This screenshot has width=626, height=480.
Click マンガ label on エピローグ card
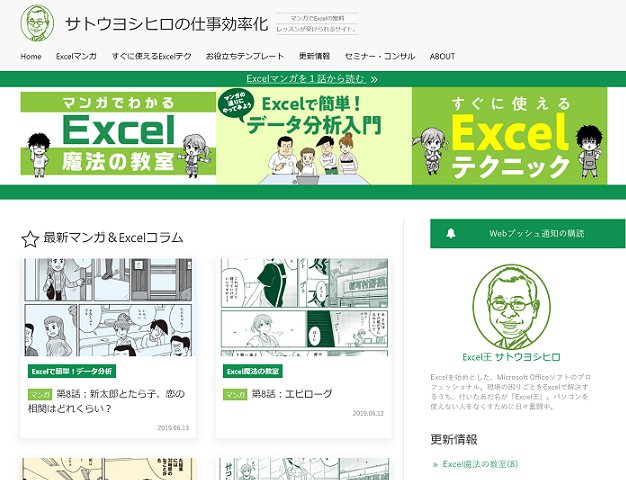(x=235, y=395)
